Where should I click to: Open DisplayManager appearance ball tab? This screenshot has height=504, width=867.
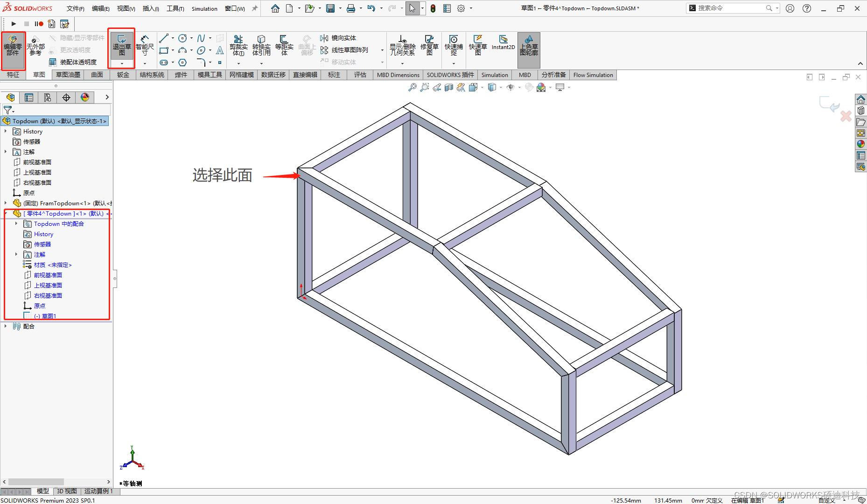(x=85, y=97)
